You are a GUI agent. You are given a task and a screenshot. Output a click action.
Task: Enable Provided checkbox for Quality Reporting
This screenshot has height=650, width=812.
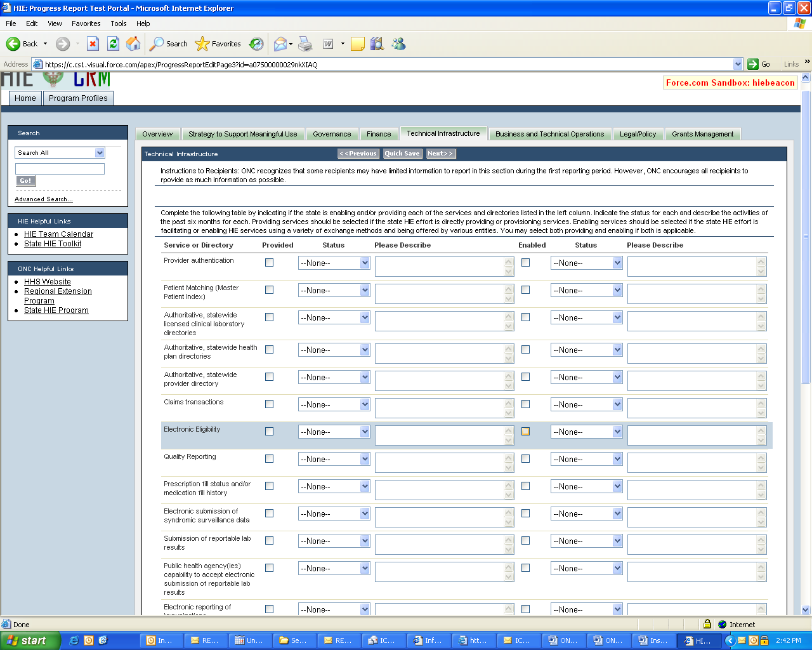click(269, 459)
